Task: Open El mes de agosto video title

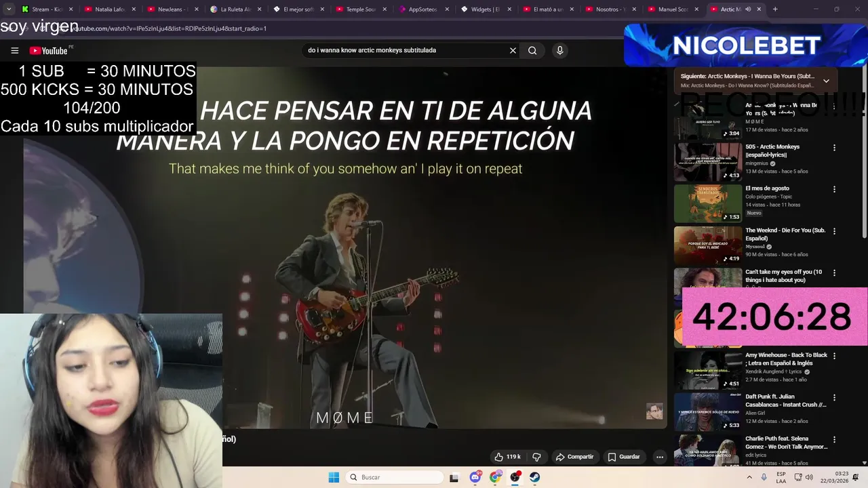Action: click(767, 188)
